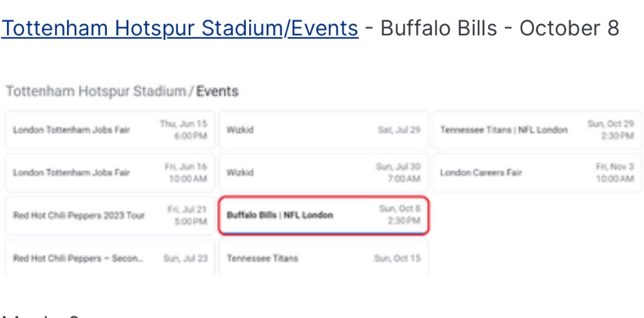Open the London Careers Fair event

coord(537,173)
